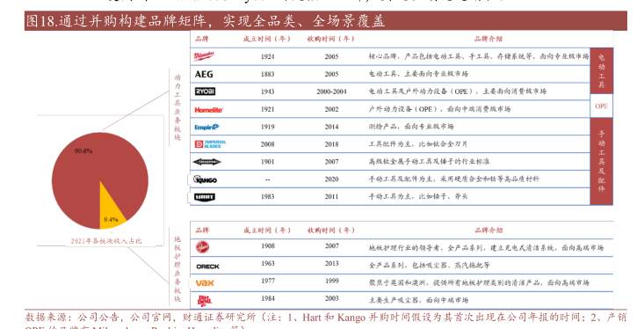Click the red 电动工具 category block
The width and height of the screenshot is (644, 329).
tap(601, 70)
